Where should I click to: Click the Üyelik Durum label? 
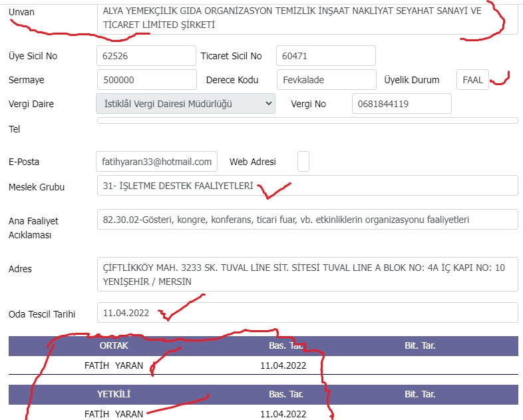412,80
